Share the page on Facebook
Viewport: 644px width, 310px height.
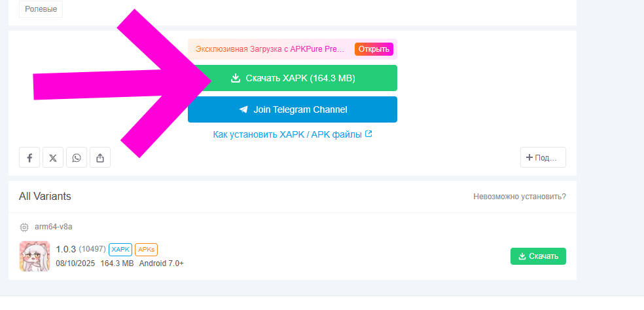(29, 157)
